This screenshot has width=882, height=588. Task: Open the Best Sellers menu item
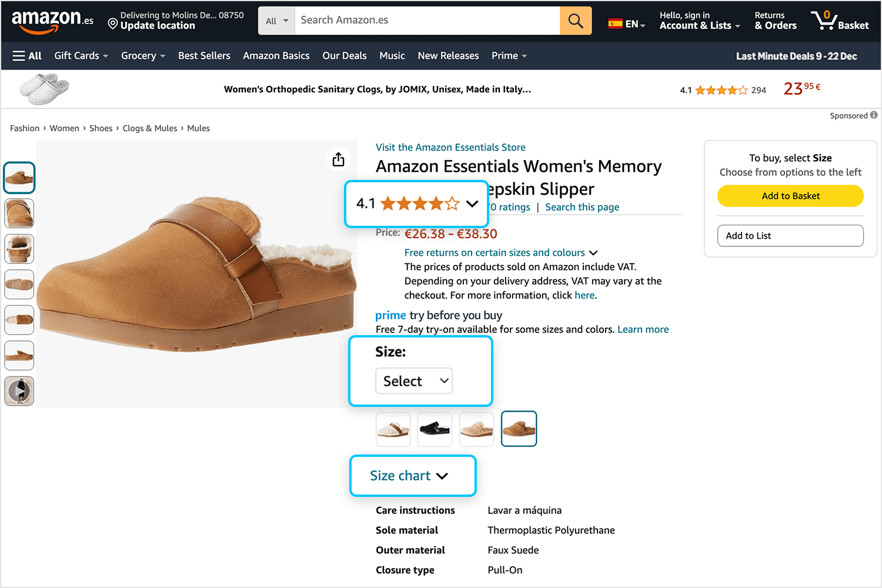click(204, 56)
